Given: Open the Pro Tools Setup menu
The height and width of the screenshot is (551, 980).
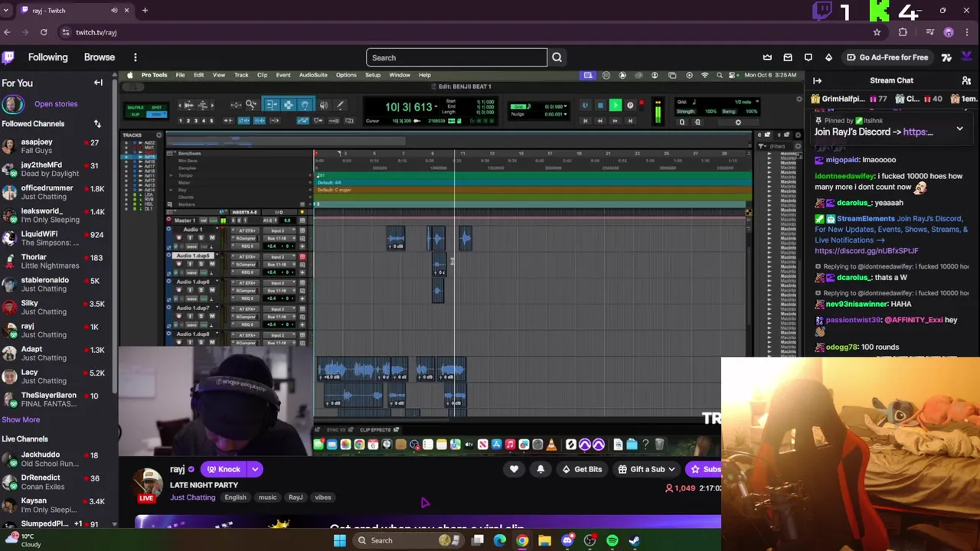Looking at the screenshot, I should pyautogui.click(x=373, y=75).
